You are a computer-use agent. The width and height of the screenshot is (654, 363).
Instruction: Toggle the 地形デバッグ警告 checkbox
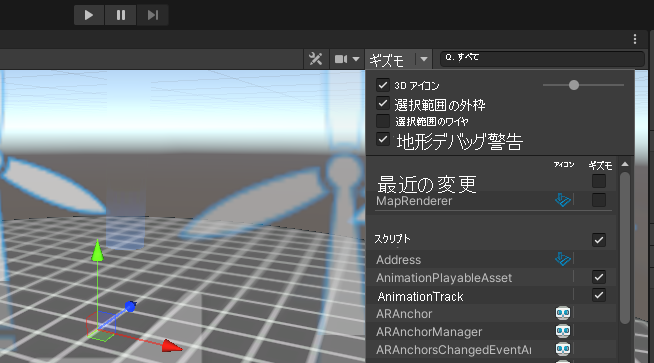tap(382, 139)
